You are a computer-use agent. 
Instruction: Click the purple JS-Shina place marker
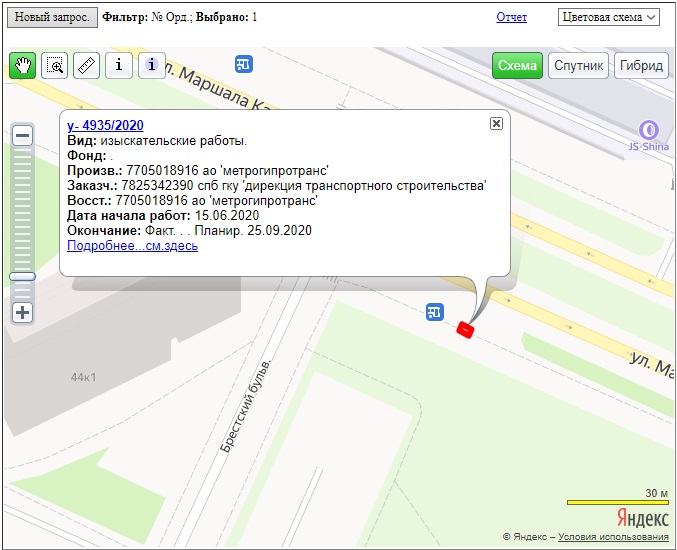tap(649, 129)
